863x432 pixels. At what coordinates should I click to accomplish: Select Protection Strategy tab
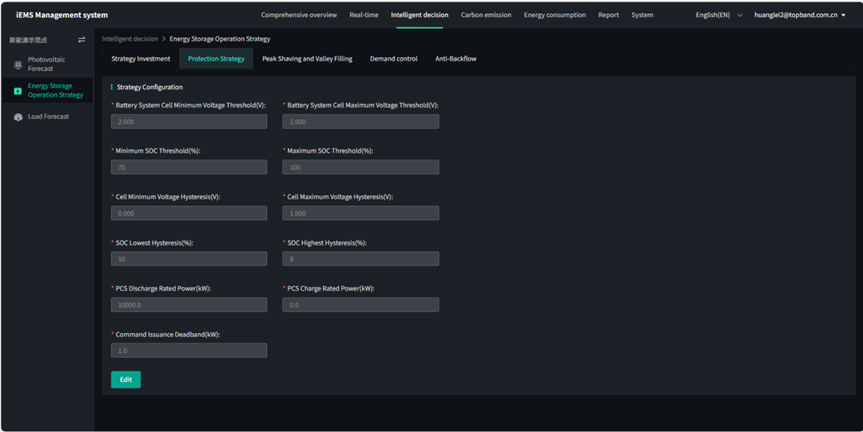point(216,58)
